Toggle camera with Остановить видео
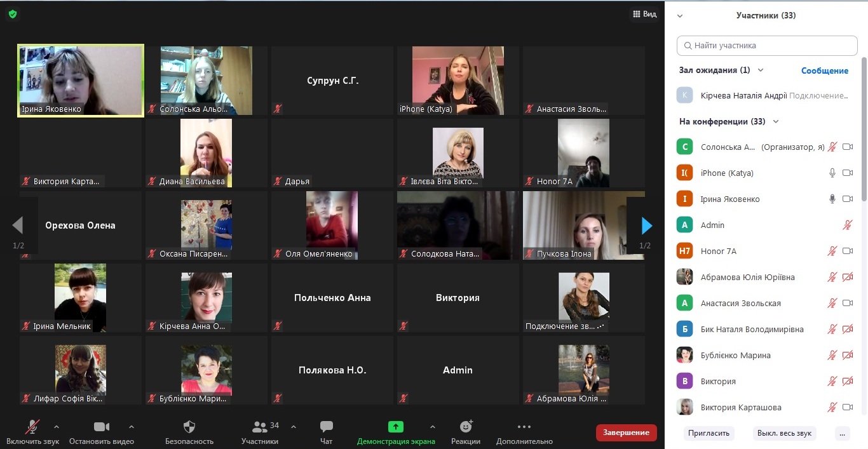This screenshot has height=449, width=868. tap(102, 427)
